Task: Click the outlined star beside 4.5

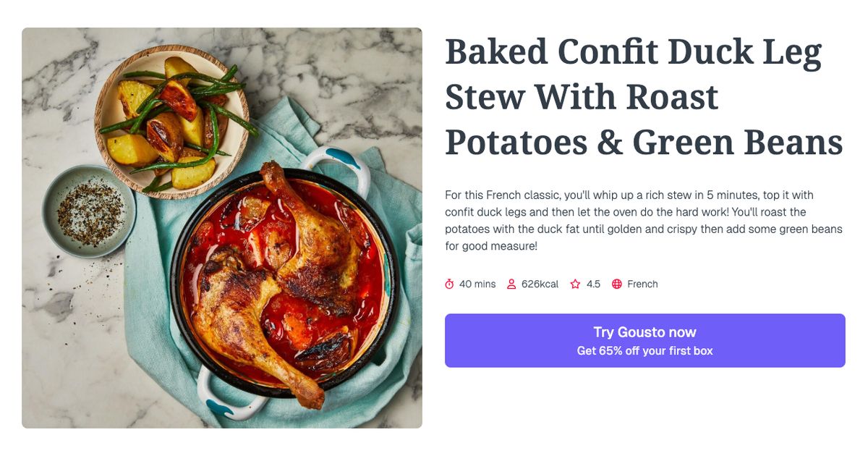Action: click(x=575, y=284)
